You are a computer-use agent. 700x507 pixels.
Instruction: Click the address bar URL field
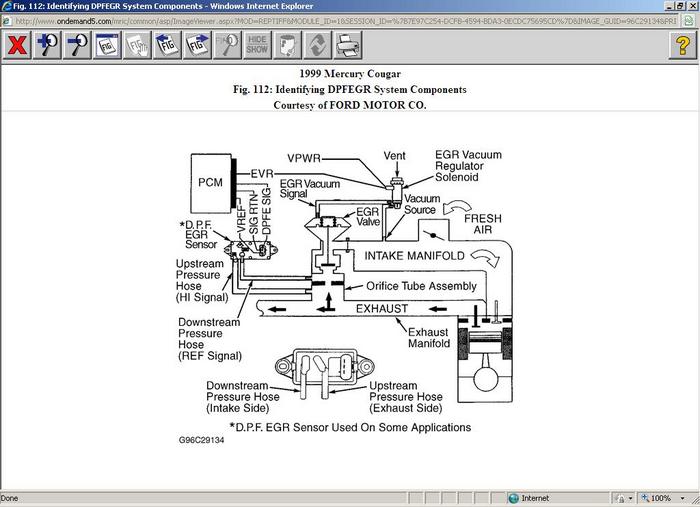coord(346,21)
